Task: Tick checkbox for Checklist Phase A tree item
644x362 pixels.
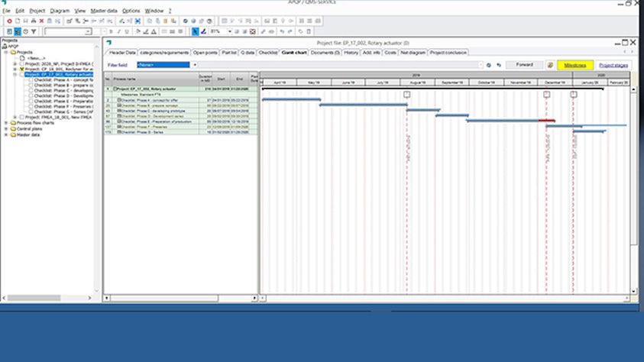Action: (31, 80)
